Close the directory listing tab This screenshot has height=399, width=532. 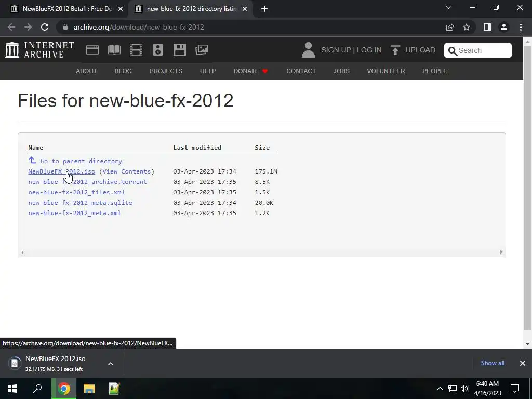(x=245, y=9)
